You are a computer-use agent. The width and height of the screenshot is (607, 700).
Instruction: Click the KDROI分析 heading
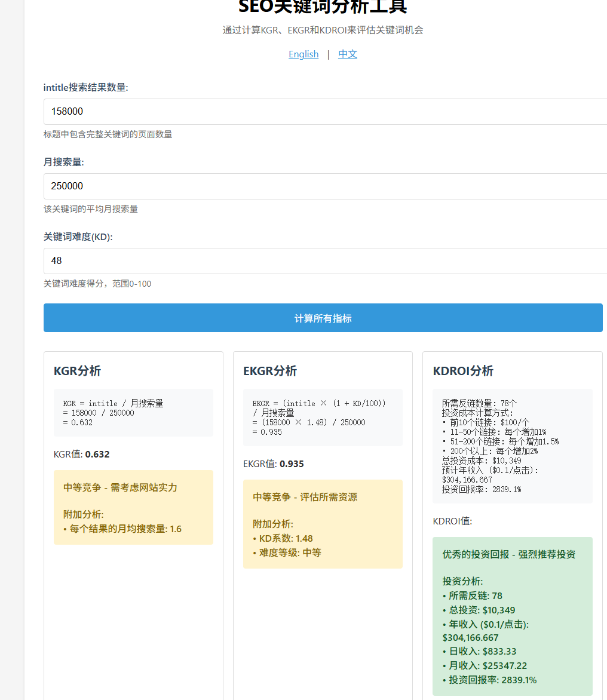pyautogui.click(x=463, y=371)
